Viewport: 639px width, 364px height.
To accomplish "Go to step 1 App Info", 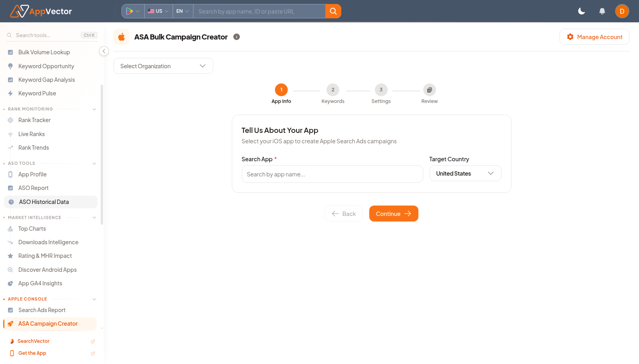I will (281, 94).
